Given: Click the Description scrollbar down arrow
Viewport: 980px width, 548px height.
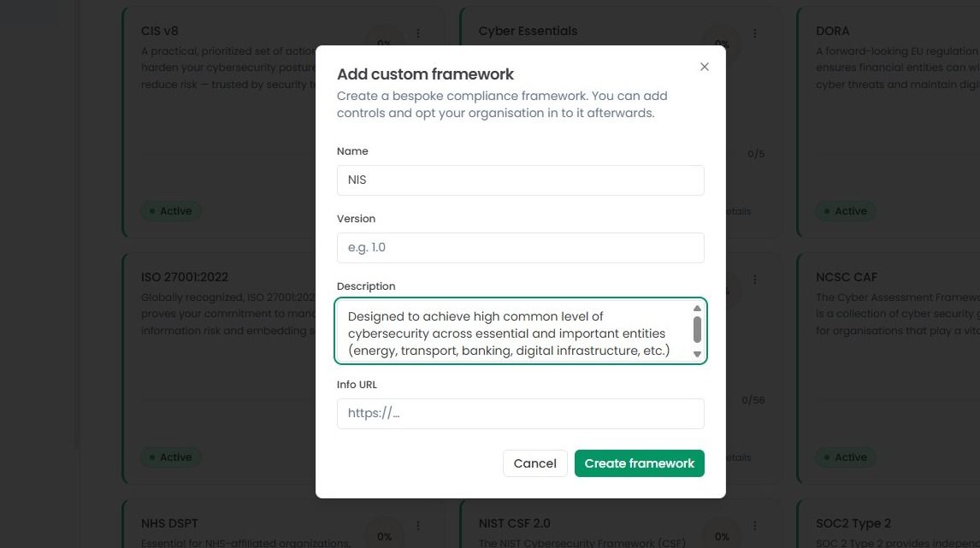Looking at the screenshot, I should [697, 354].
